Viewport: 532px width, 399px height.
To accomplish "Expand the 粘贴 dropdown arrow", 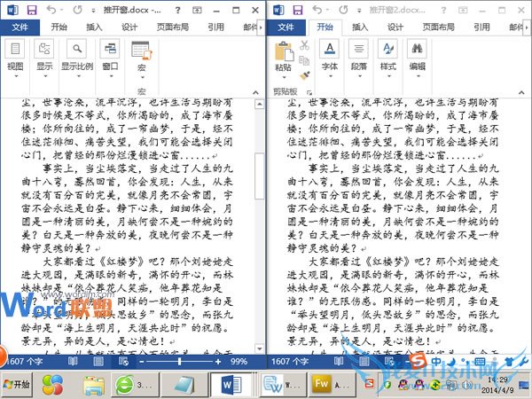I will [284, 78].
